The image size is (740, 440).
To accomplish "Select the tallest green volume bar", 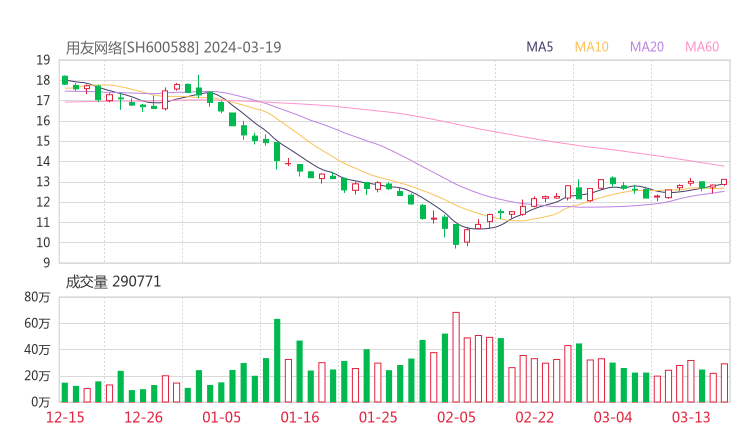I will pyautogui.click(x=277, y=361).
